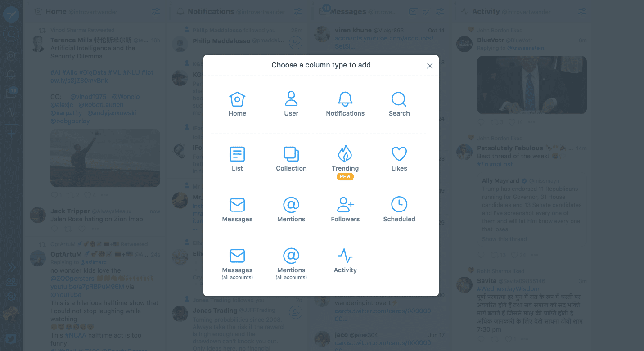Add a User column
This screenshot has height=351, width=644.
point(291,104)
